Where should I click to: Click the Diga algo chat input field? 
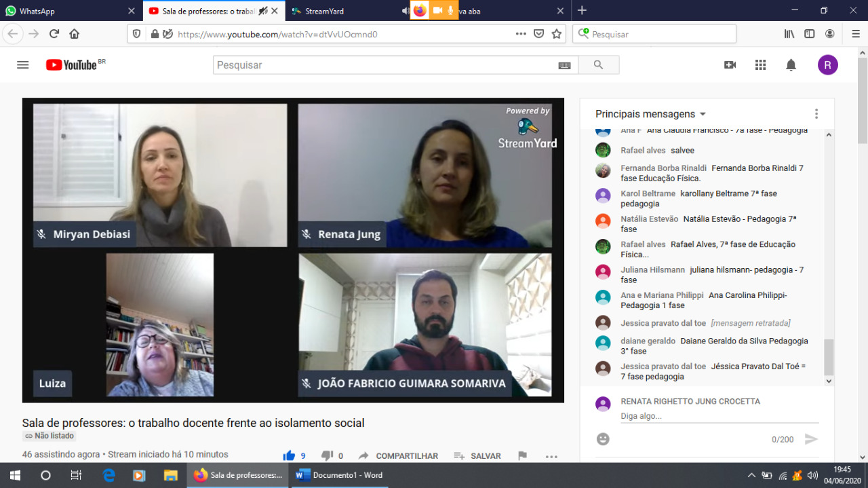click(x=719, y=416)
